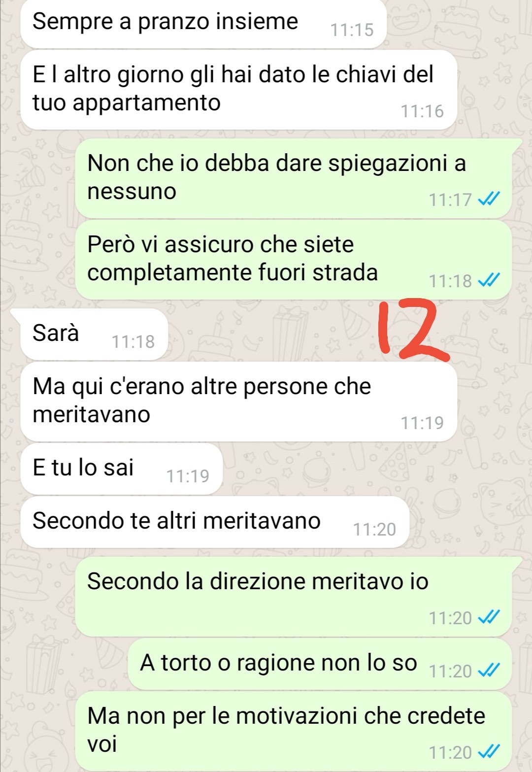Tap the 11:15 timestamp on first message
This screenshot has width=532, height=772.
352,30
